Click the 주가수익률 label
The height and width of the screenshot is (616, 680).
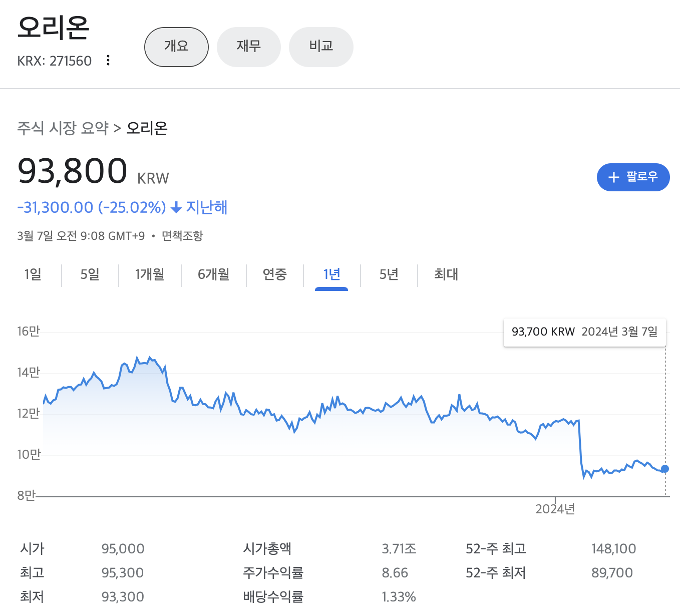(x=273, y=573)
